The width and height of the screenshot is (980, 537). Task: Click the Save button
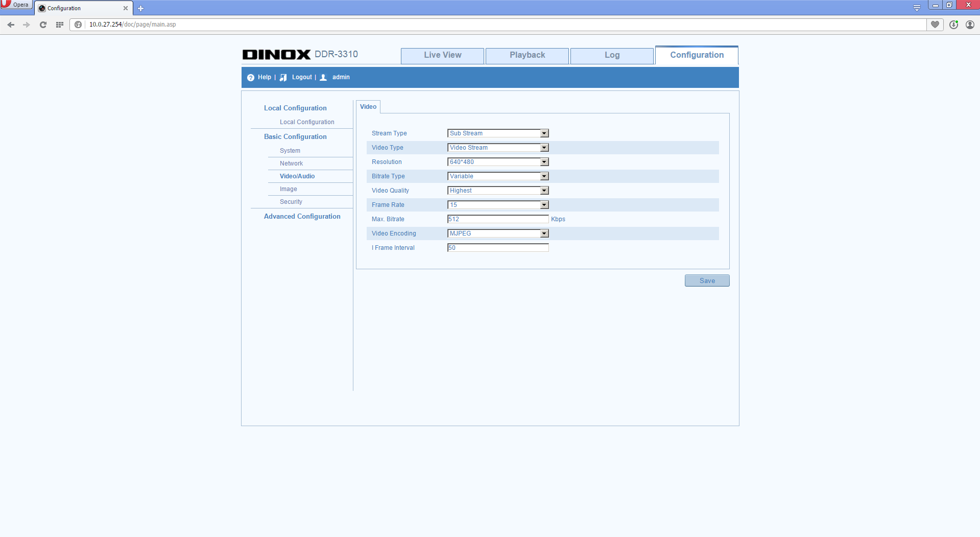[x=707, y=281]
